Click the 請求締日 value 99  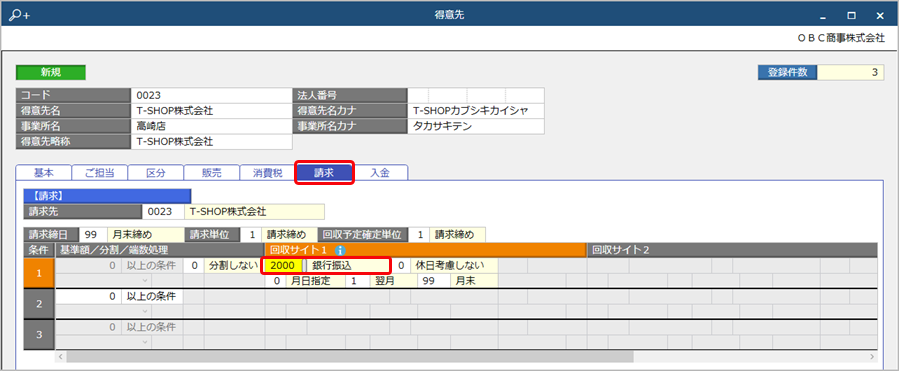click(x=92, y=235)
